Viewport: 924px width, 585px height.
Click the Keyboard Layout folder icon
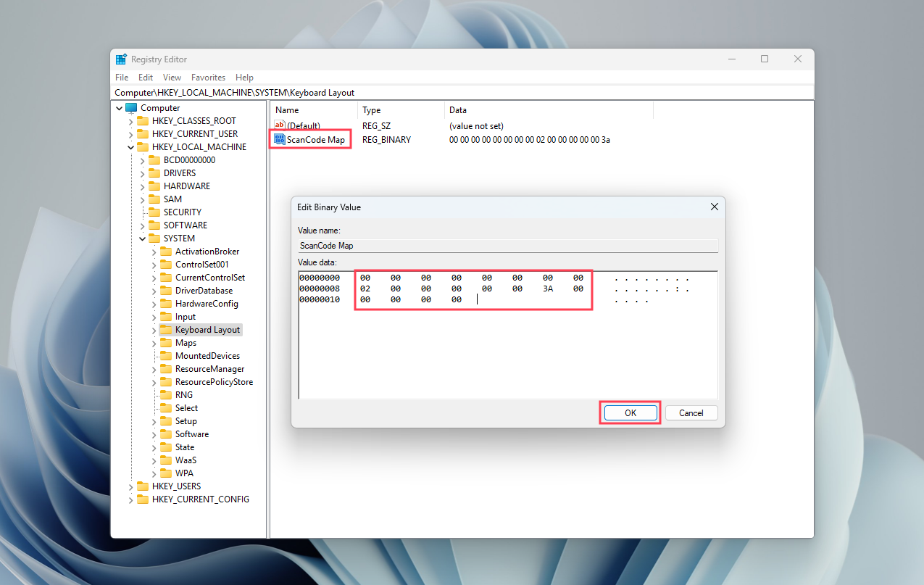click(166, 330)
